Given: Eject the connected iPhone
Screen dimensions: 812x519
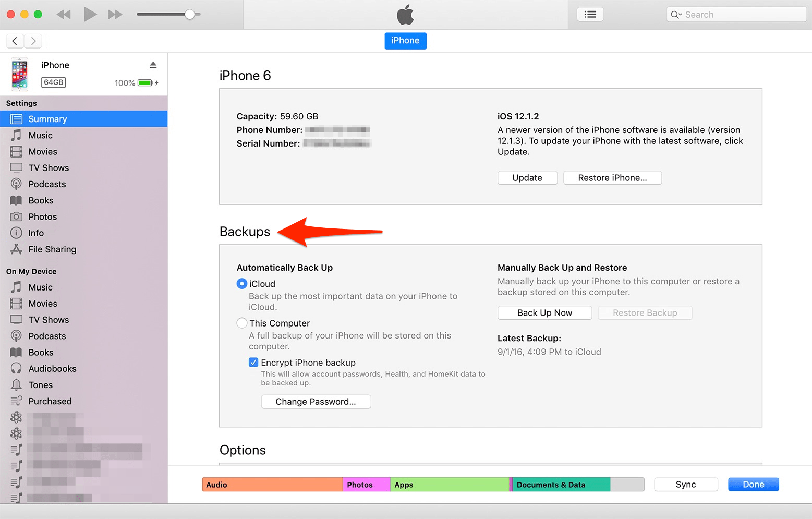Looking at the screenshot, I should click(153, 65).
